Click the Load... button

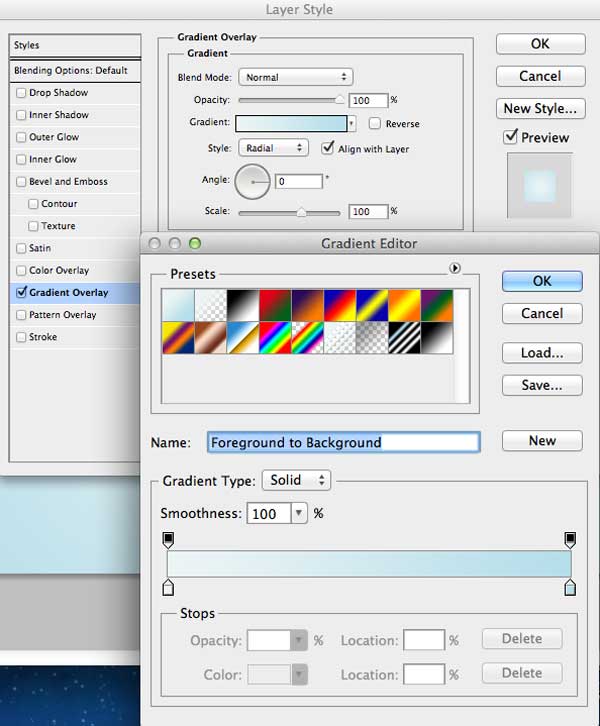pos(542,353)
